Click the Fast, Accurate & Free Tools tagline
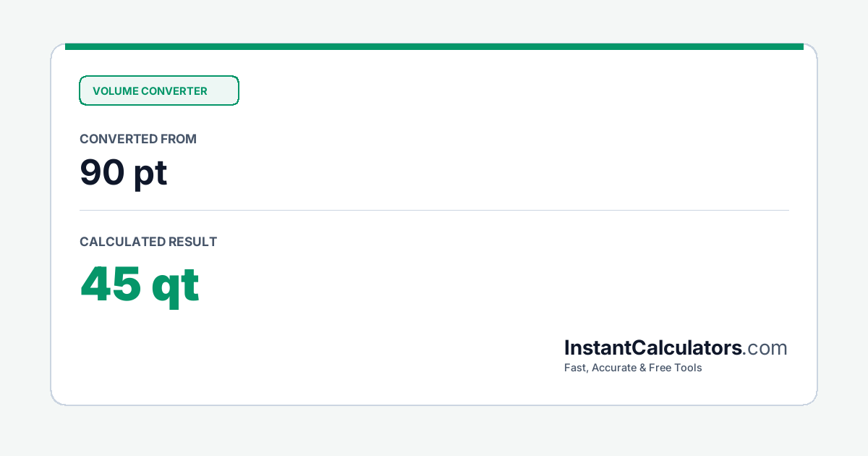The image size is (868, 456). point(633,368)
